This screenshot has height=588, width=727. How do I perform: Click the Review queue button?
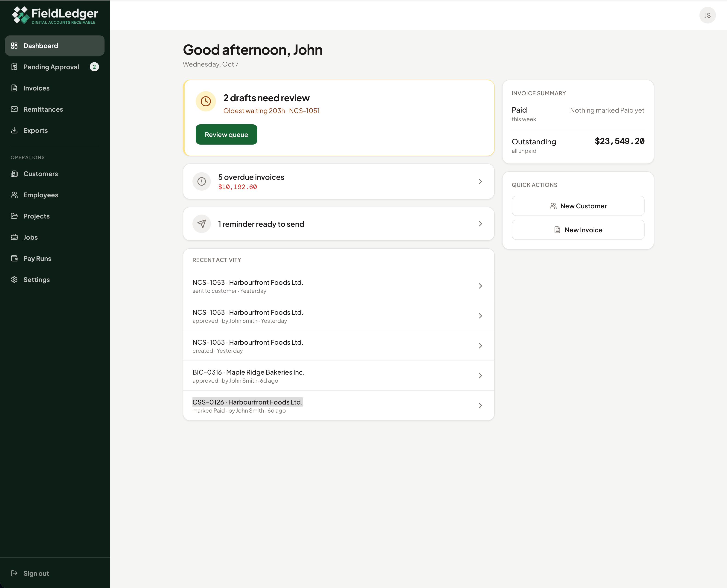(x=227, y=134)
